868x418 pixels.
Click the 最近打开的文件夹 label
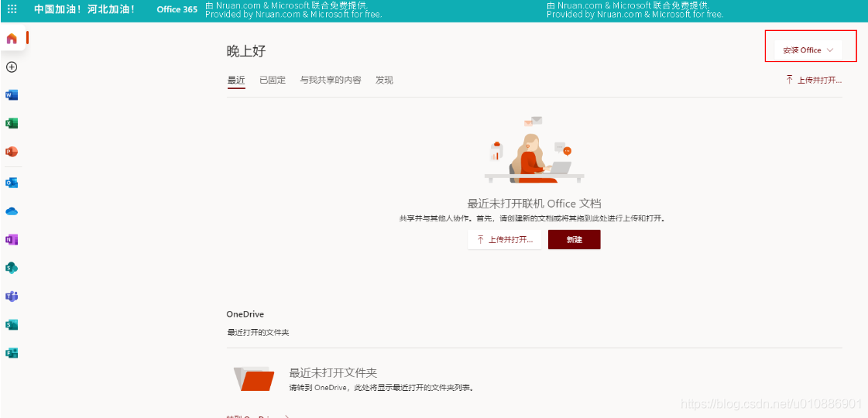258,333
